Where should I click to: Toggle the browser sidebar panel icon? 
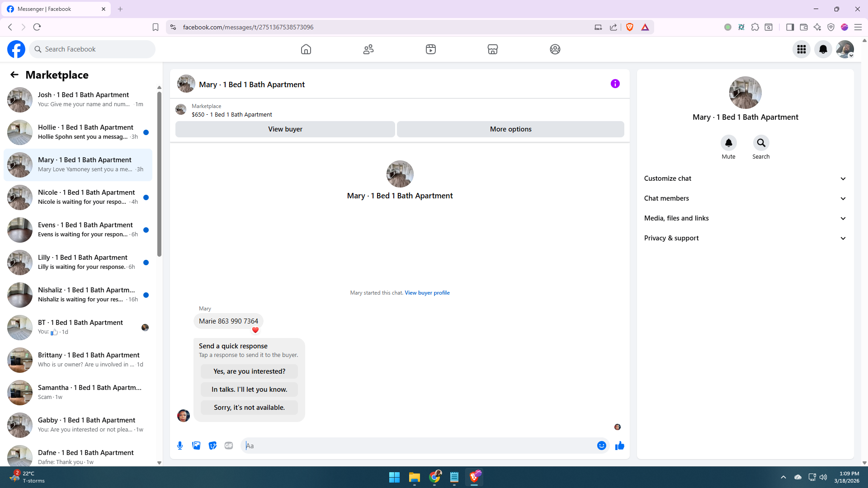790,27
